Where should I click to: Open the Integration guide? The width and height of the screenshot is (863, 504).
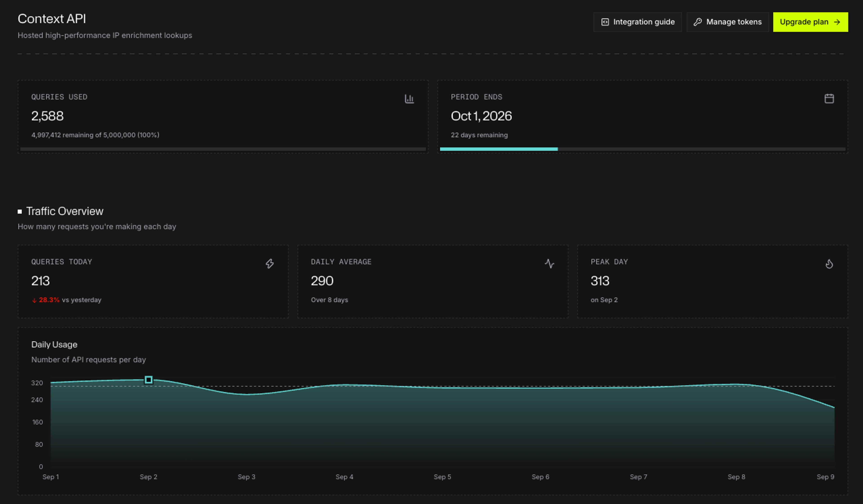coord(637,22)
